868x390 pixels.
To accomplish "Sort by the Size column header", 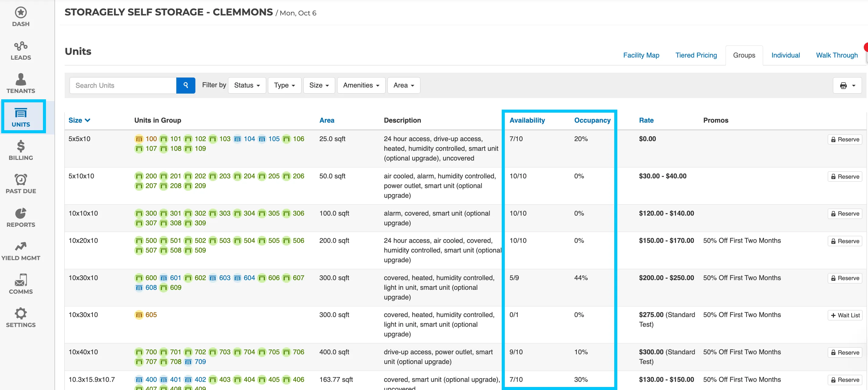I will tap(79, 121).
